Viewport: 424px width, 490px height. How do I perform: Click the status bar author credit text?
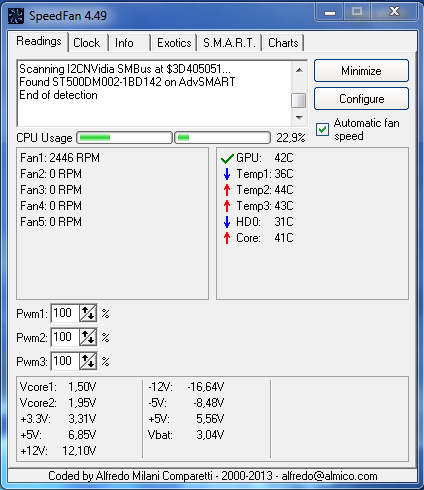[213, 476]
